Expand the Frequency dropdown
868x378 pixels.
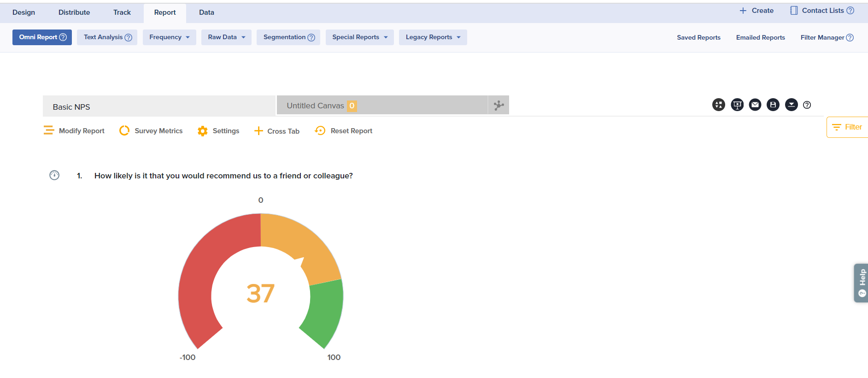(169, 37)
